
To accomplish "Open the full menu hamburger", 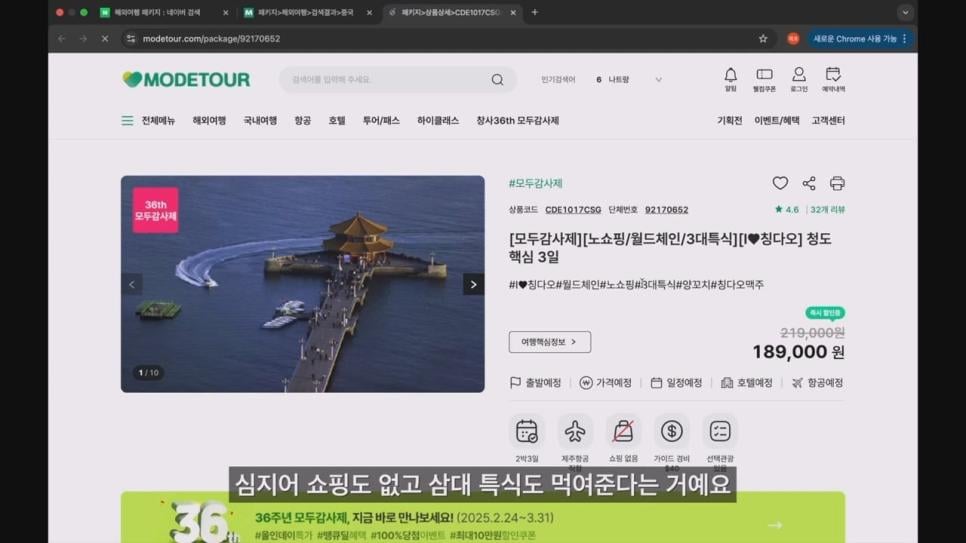I will (x=127, y=121).
